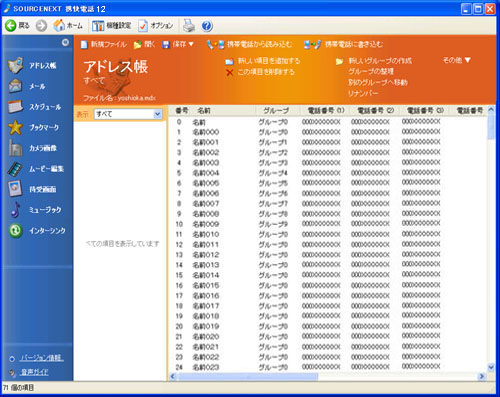Click the red X delete item icon
The height and width of the screenshot is (397, 500).
click(x=229, y=72)
